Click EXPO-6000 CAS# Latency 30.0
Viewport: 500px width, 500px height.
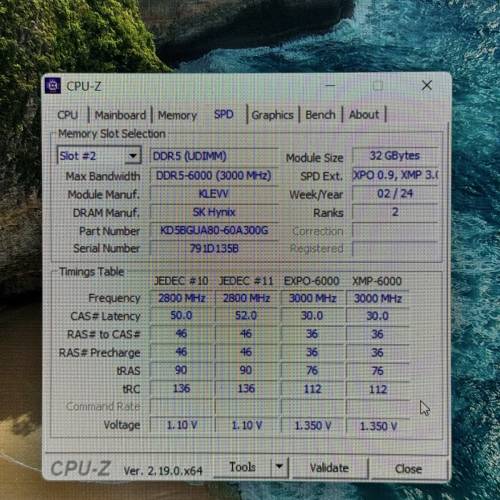312,316
